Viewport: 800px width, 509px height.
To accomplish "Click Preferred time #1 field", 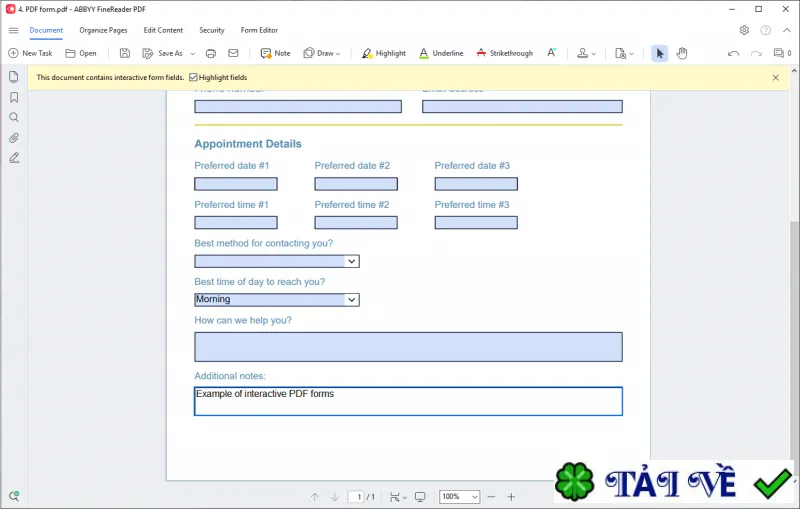I will tap(236, 222).
